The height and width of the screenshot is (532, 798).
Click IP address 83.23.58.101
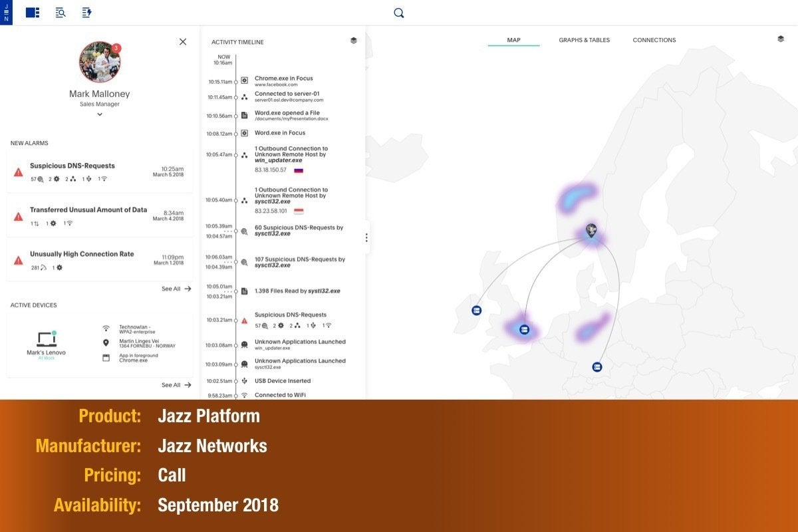click(x=271, y=211)
